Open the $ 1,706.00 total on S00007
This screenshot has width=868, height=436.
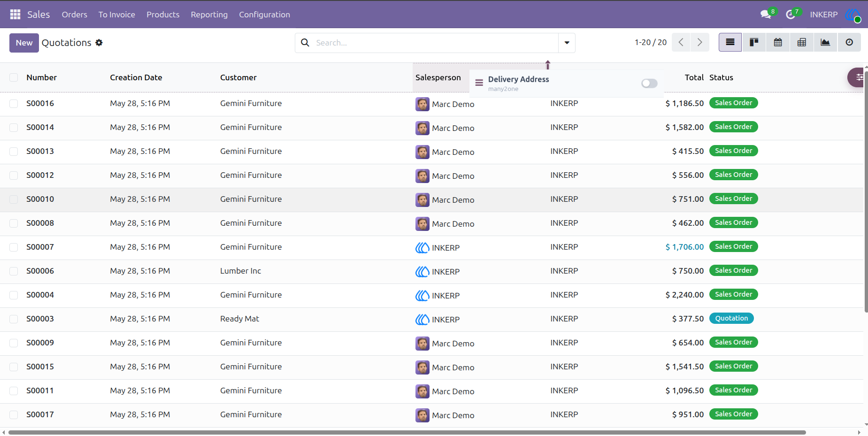pyautogui.click(x=684, y=247)
